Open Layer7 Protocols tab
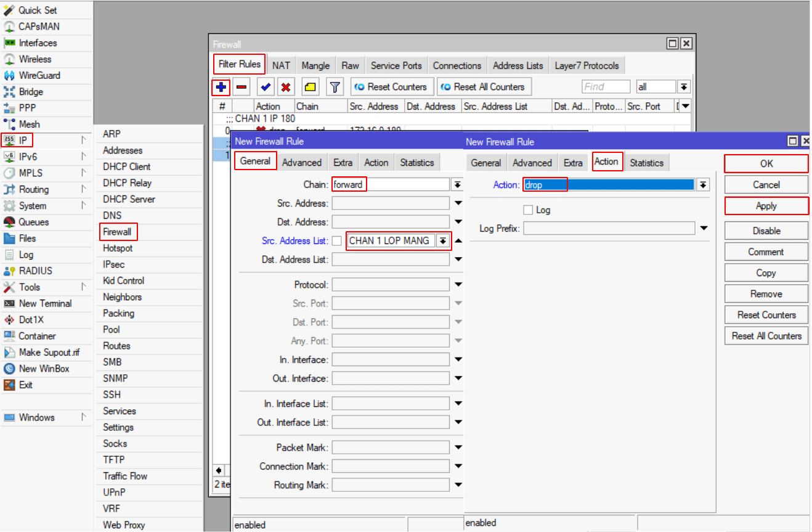This screenshot has height=532, width=812. (x=587, y=65)
